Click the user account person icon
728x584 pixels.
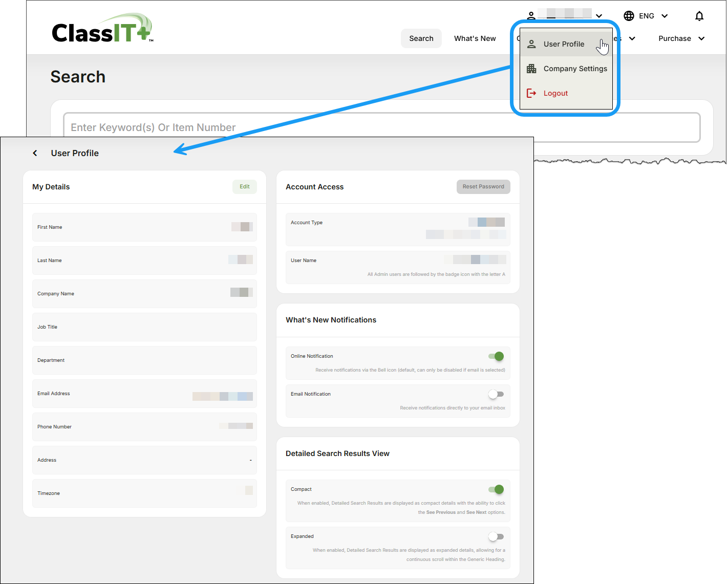click(531, 16)
